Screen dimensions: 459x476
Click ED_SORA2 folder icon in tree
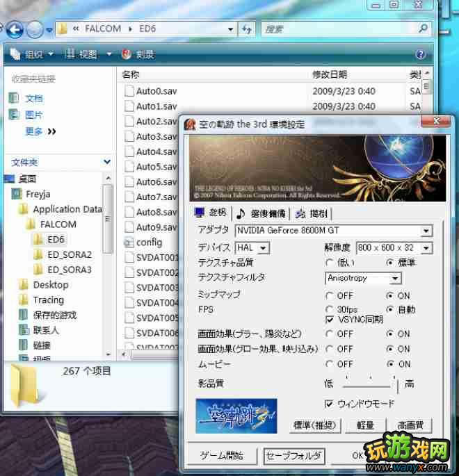[x=38, y=254]
